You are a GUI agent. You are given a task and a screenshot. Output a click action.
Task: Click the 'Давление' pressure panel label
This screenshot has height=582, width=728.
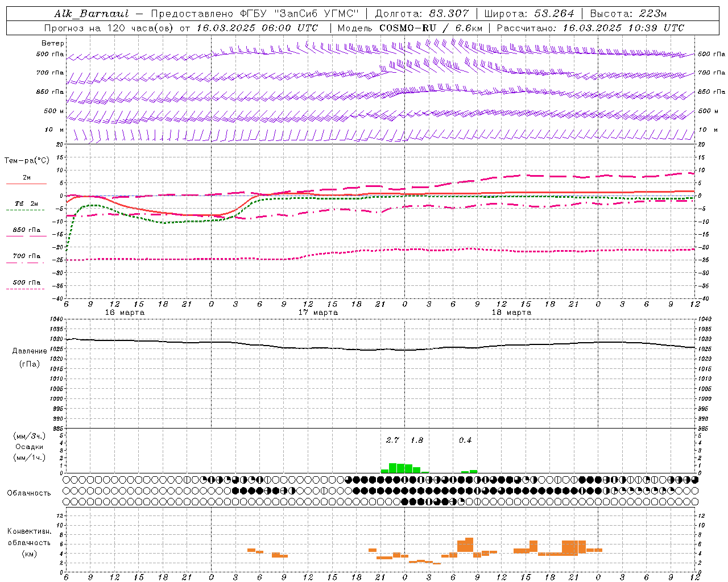(30, 351)
